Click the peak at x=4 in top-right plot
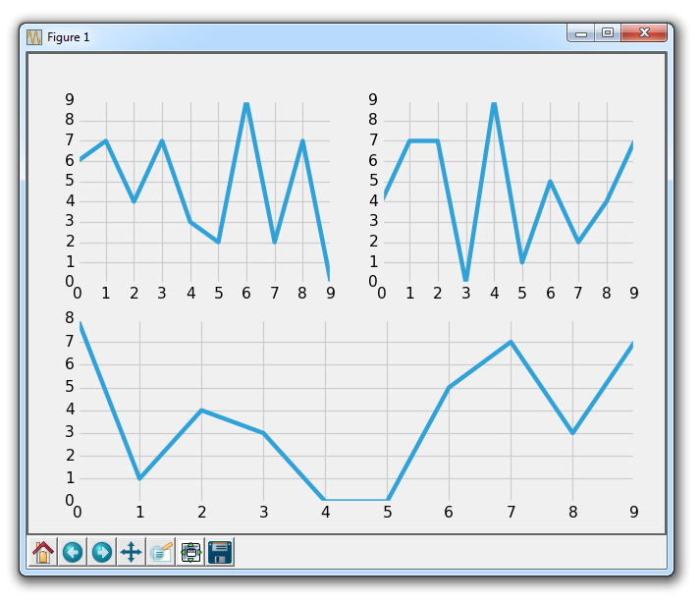Image resolution: width=700 pixels, height=603 pixels. click(494, 102)
